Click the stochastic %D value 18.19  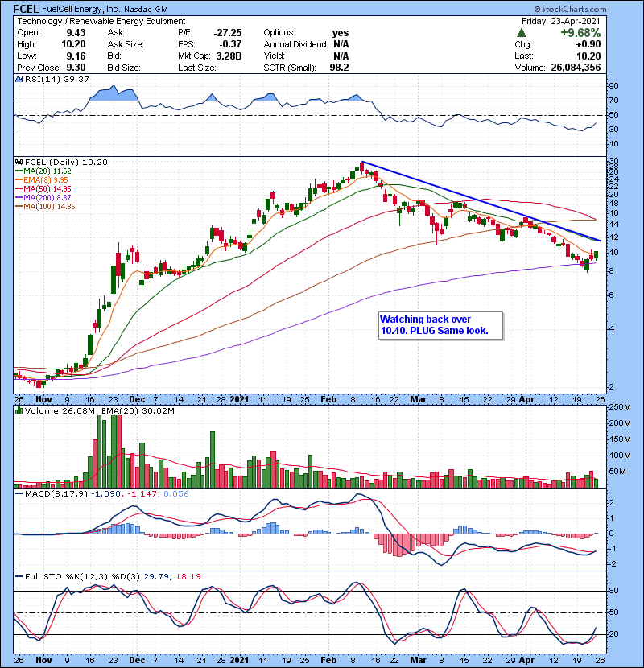point(188,576)
